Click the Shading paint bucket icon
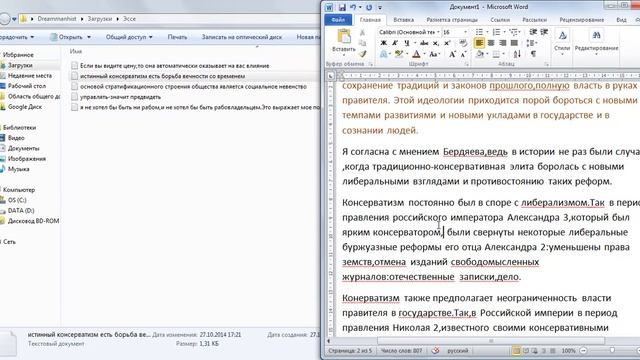The image size is (640, 360). pyautogui.click(x=480, y=54)
